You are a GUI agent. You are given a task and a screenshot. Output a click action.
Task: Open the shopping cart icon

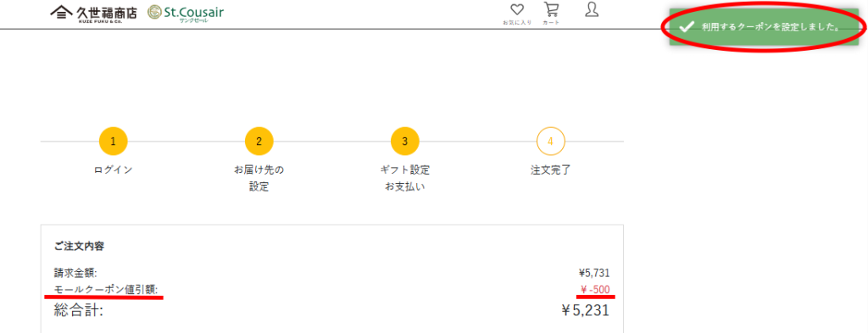coord(551,9)
